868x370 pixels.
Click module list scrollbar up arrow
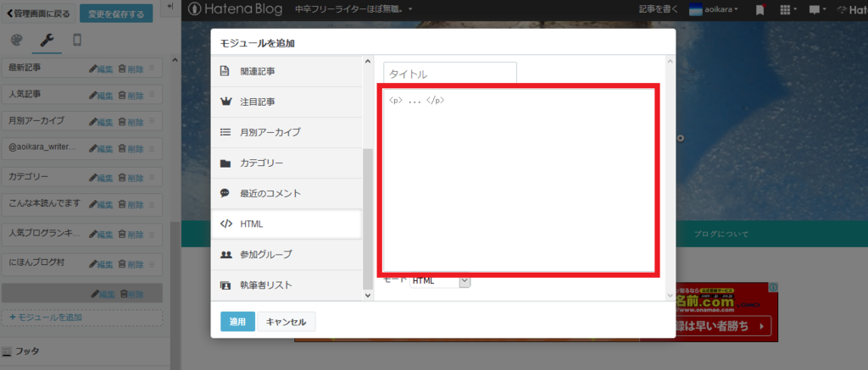tap(368, 61)
